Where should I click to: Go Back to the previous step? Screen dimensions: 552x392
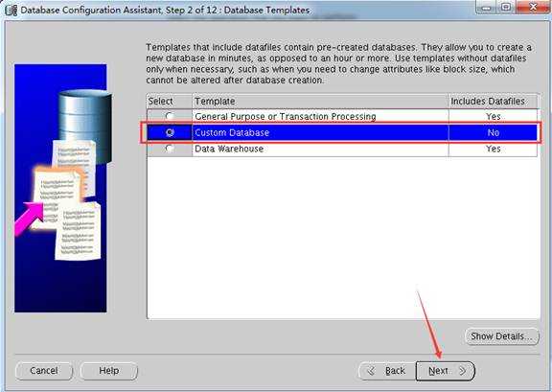coord(387,371)
